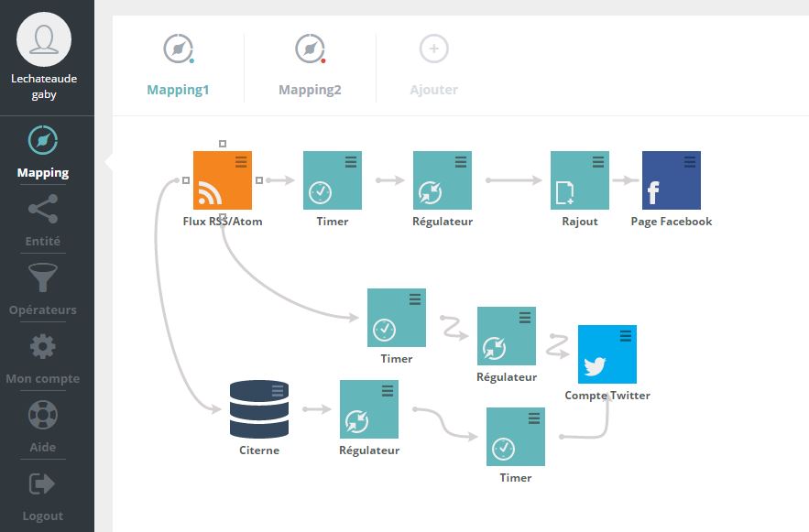This screenshot has width=809, height=532.
Task: Click left connector handle of Flux RSS/Atom
Action: coord(186,179)
